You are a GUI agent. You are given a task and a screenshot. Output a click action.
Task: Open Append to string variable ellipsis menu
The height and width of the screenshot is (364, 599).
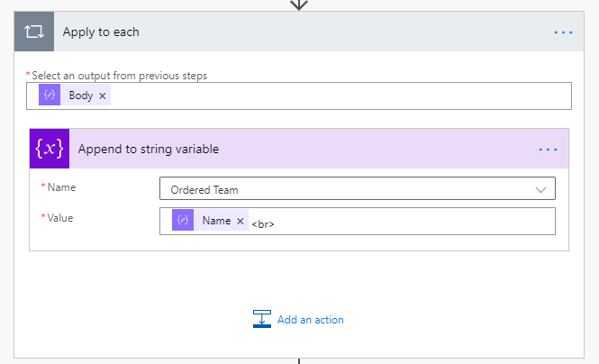point(549,149)
